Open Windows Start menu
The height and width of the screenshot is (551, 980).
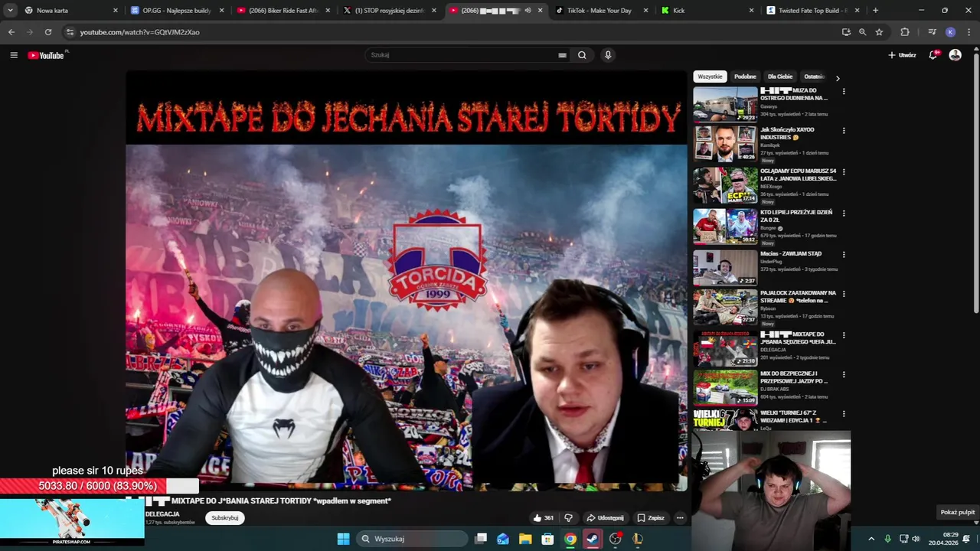point(343,539)
